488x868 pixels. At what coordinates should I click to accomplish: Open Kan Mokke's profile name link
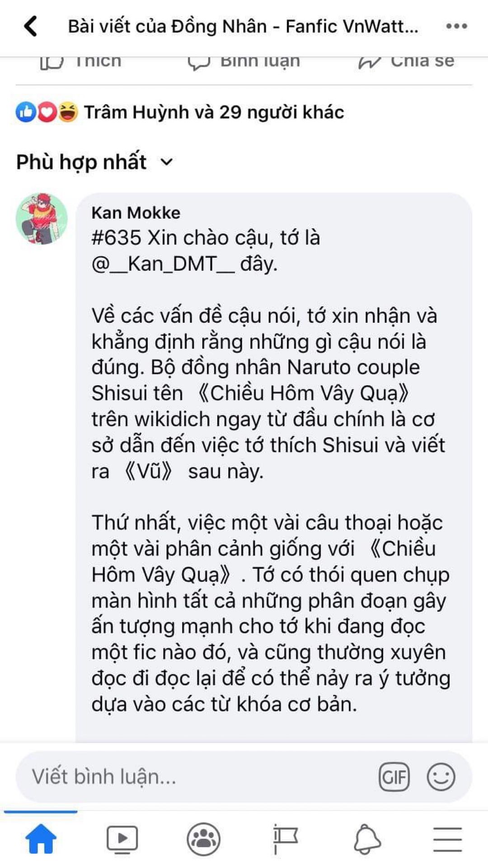[x=136, y=212]
